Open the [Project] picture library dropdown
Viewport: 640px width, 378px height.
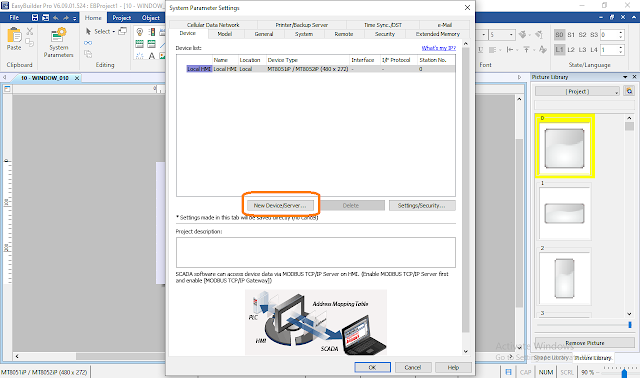(578, 91)
